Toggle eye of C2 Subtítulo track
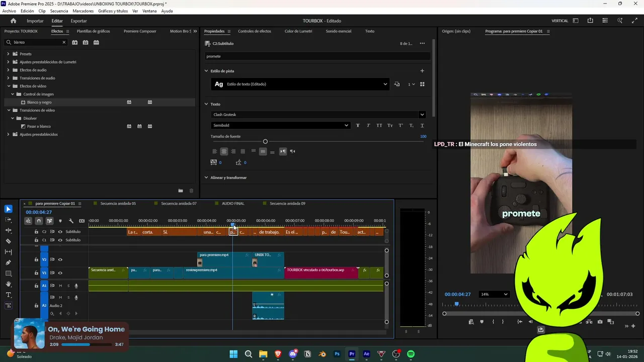The image size is (644, 362). 60,232
